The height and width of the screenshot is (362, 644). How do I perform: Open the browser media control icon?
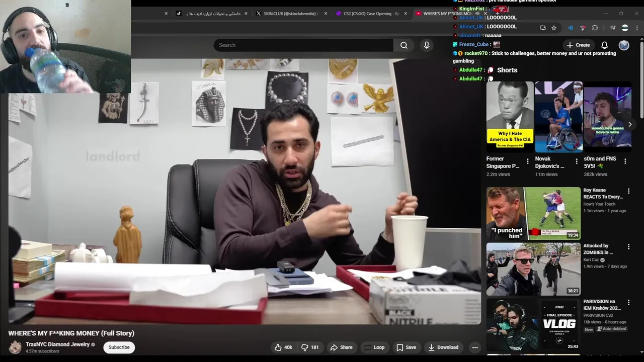tap(613, 28)
